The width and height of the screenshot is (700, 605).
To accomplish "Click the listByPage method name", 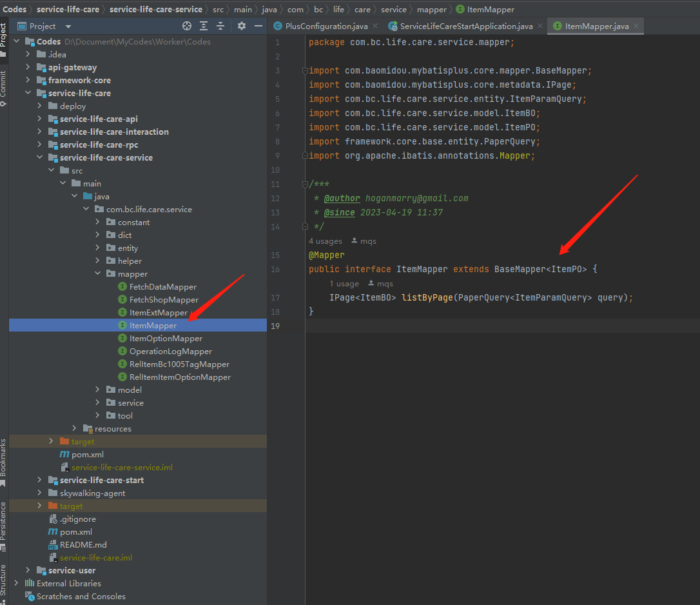I will click(x=427, y=297).
